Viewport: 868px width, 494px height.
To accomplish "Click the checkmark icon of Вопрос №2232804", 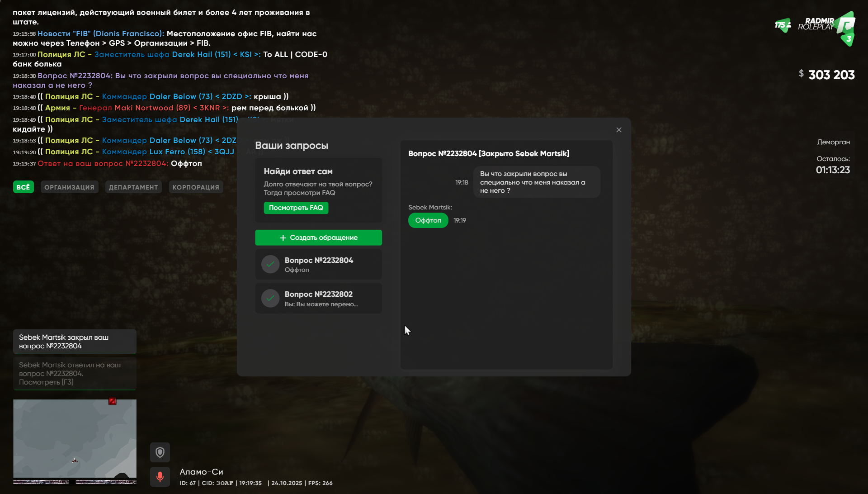I will (270, 264).
